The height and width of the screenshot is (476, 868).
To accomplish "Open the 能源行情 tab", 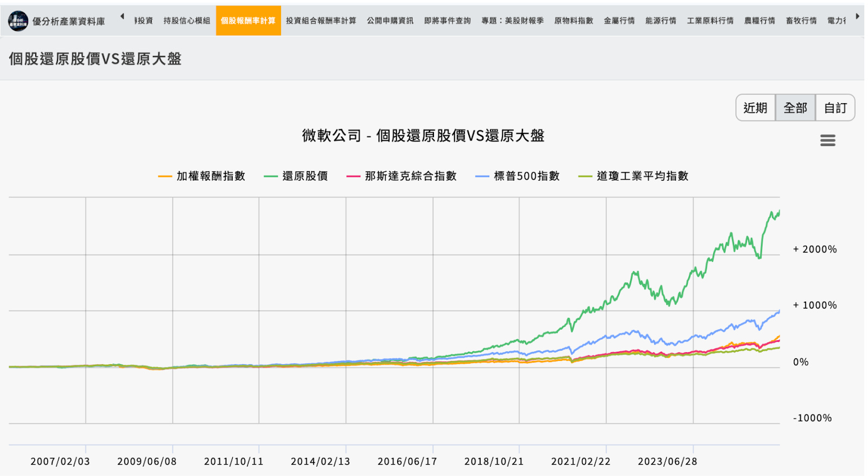I will [661, 21].
